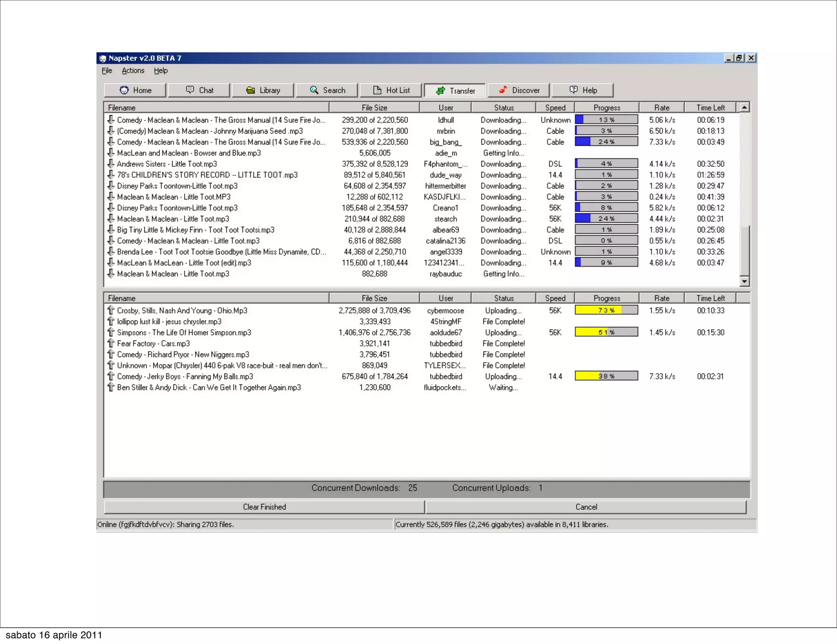Sort downloads by File Size column header

coord(374,107)
